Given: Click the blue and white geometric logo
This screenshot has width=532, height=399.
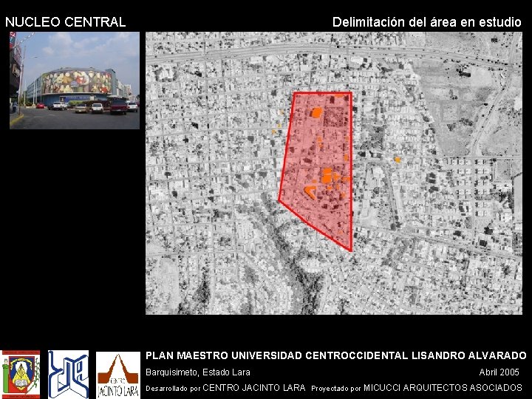Looking at the screenshot, I should pos(68,375).
